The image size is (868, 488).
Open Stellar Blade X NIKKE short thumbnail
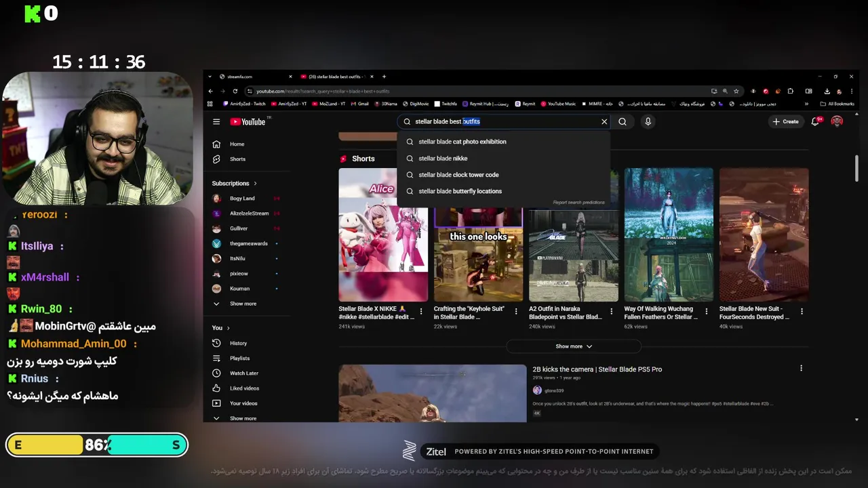tap(383, 235)
